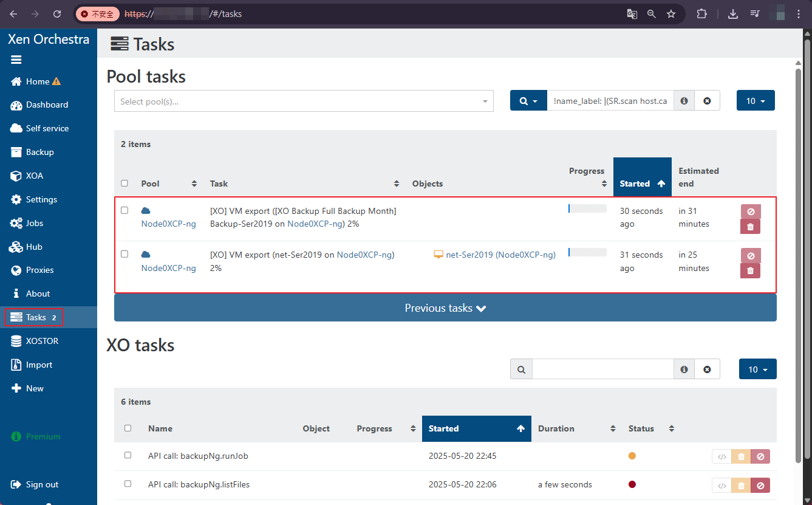The image size is (812, 505).
Task: Show Pool tasks filter syntax info icon
Action: [x=684, y=101]
